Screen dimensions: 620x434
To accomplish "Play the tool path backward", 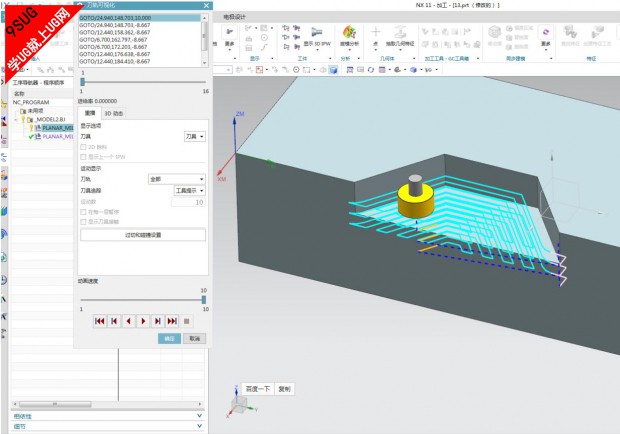I will click(x=129, y=321).
